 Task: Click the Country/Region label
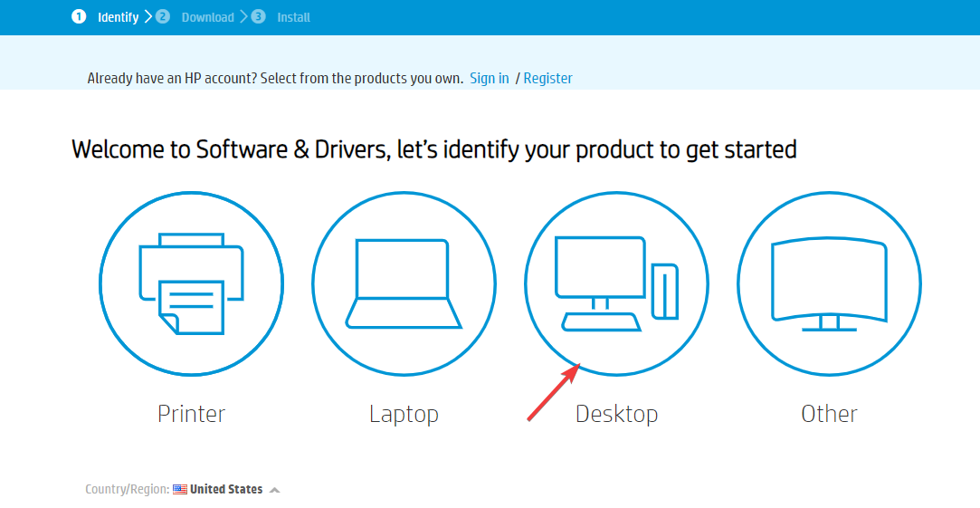tap(128, 489)
